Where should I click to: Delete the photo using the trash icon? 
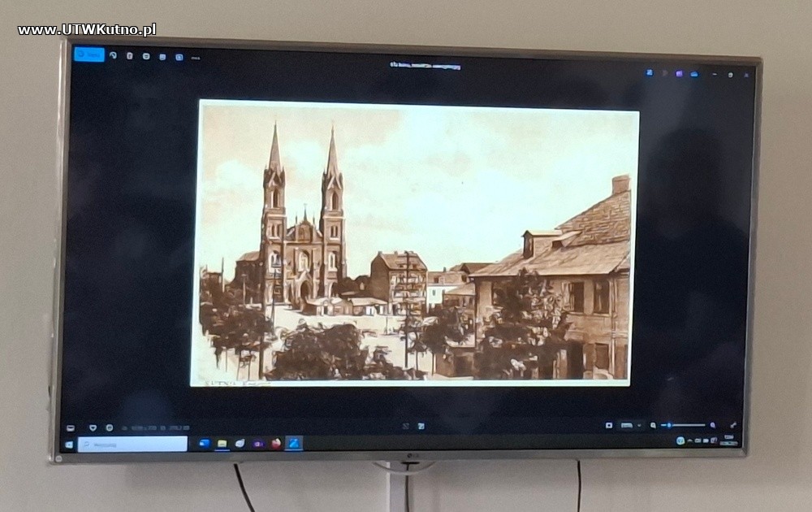tap(129, 56)
